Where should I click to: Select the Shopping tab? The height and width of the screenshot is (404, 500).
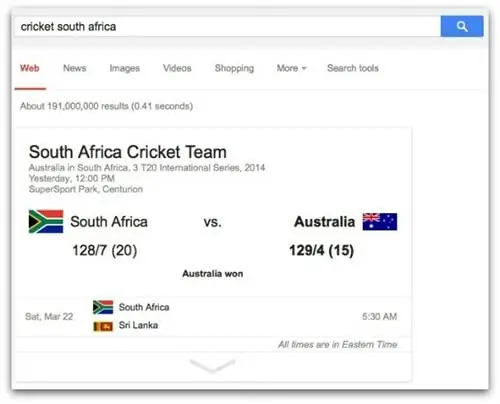[x=234, y=68]
